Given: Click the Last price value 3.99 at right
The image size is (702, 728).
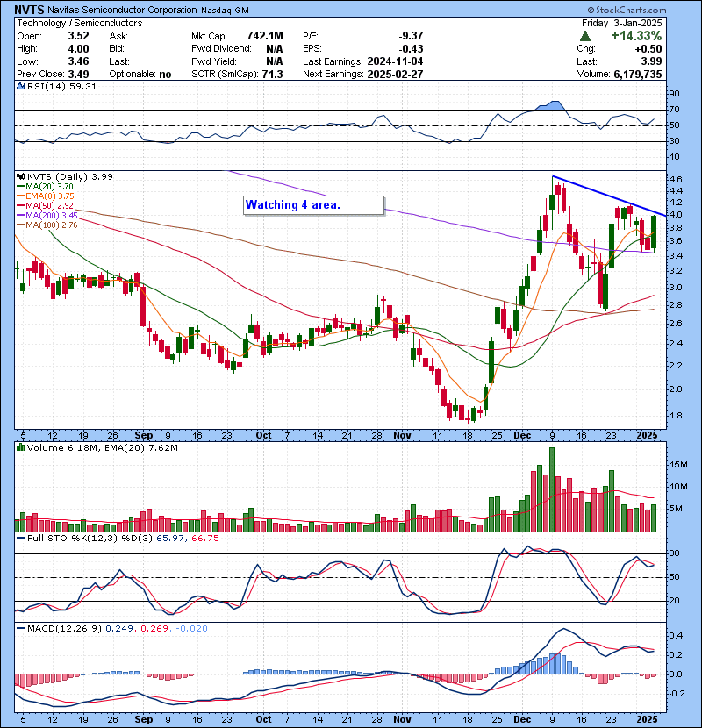Looking at the screenshot, I should [x=651, y=61].
